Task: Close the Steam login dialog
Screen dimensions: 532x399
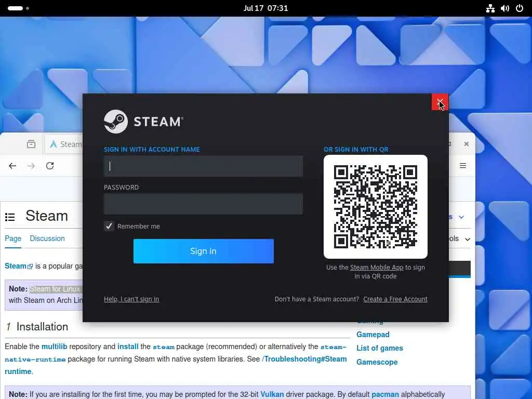Action: (440, 102)
